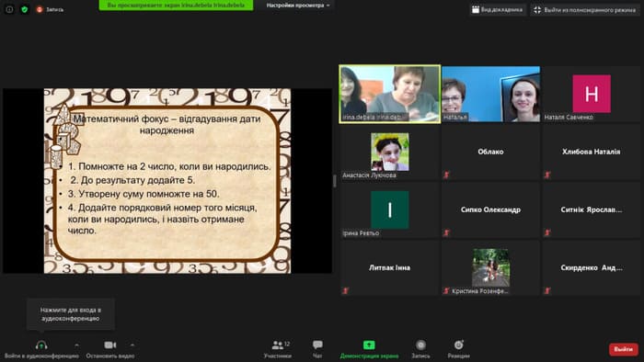
Task: Open the Participants panel icon
Action: point(278,345)
